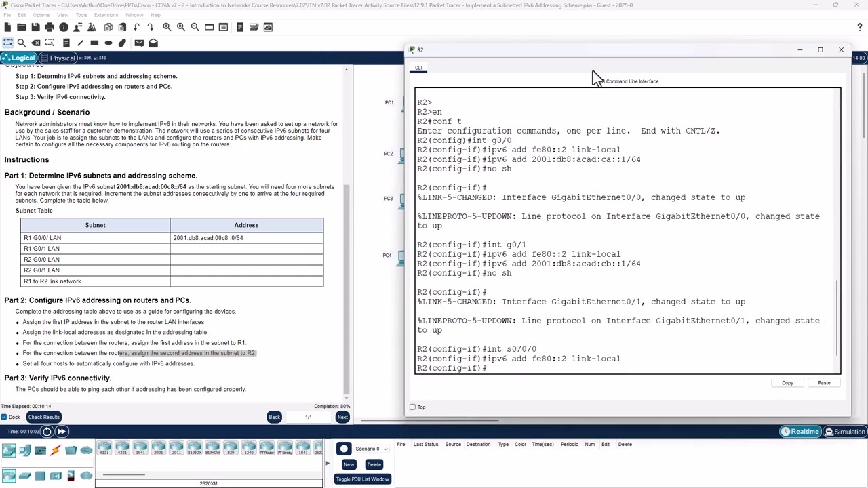Open the Tools menu
Viewport: 868px width, 488px height.
point(81,15)
